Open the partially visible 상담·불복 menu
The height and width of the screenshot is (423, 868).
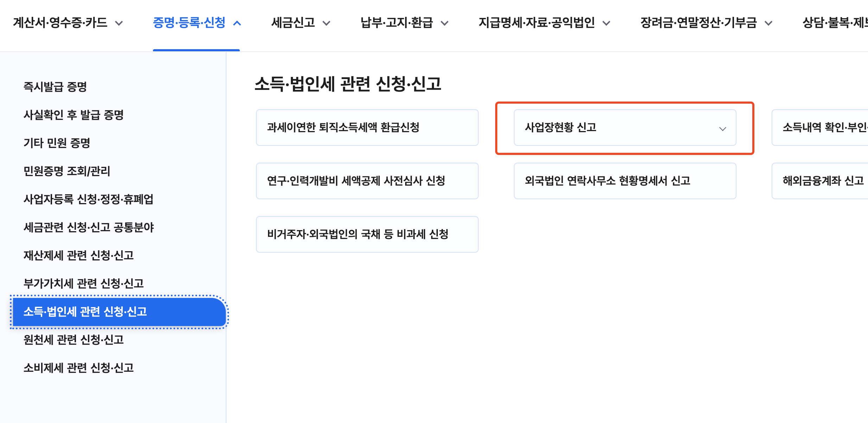[x=835, y=23]
